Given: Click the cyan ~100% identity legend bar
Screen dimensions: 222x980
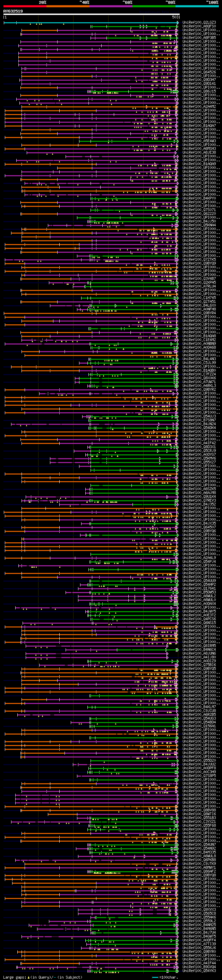Looking at the screenshot, I should pos(197,6).
